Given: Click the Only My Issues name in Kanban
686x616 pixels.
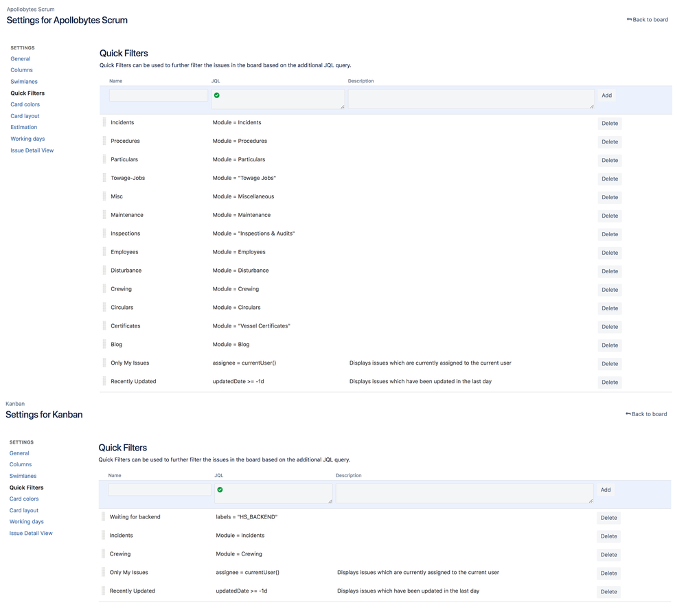Looking at the screenshot, I should (x=128, y=572).
